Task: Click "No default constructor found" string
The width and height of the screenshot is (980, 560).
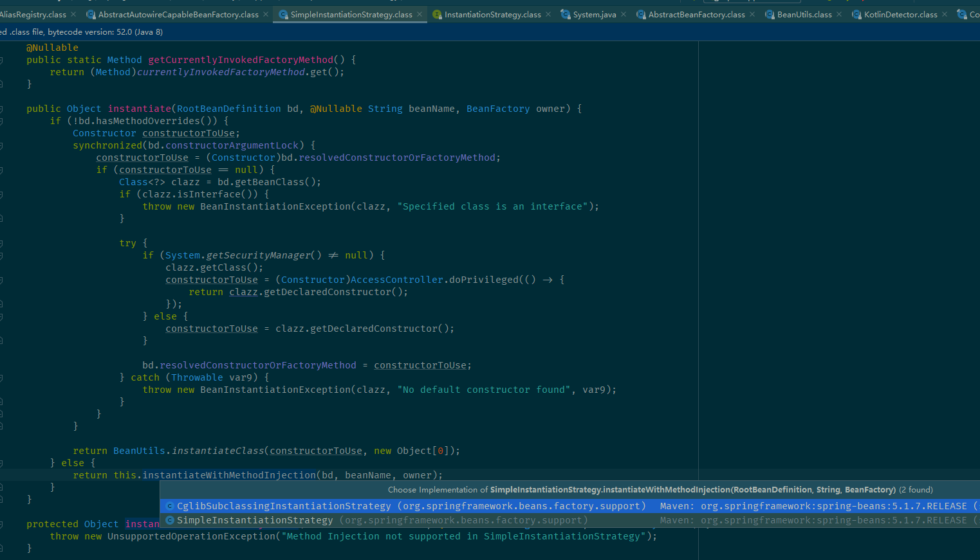Action: point(484,390)
